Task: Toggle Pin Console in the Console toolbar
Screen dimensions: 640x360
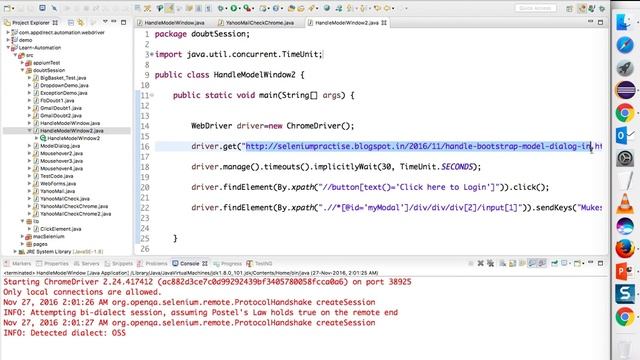Action: (x=554, y=263)
